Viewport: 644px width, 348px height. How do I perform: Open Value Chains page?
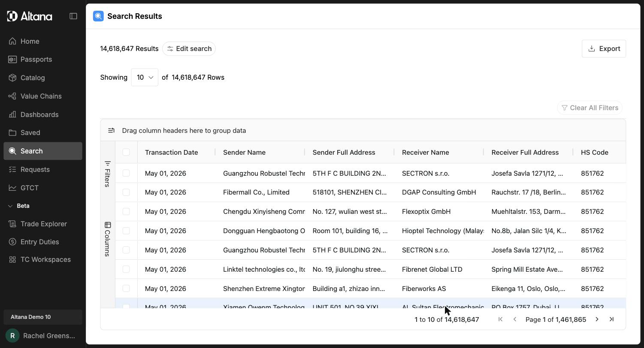43,96
